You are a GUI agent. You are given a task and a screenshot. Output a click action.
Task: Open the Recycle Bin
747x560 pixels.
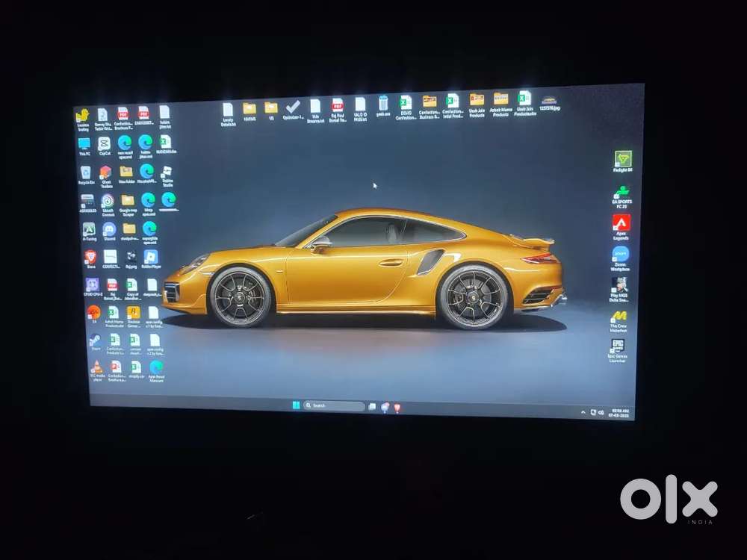pos(86,172)
